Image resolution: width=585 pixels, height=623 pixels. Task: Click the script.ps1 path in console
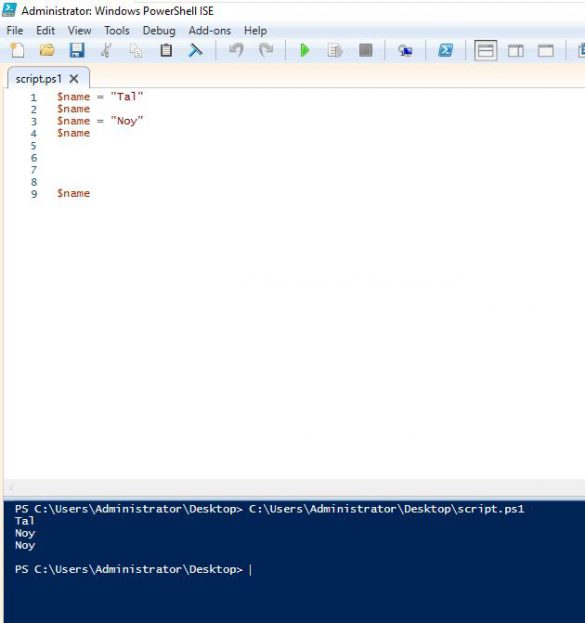387,509
